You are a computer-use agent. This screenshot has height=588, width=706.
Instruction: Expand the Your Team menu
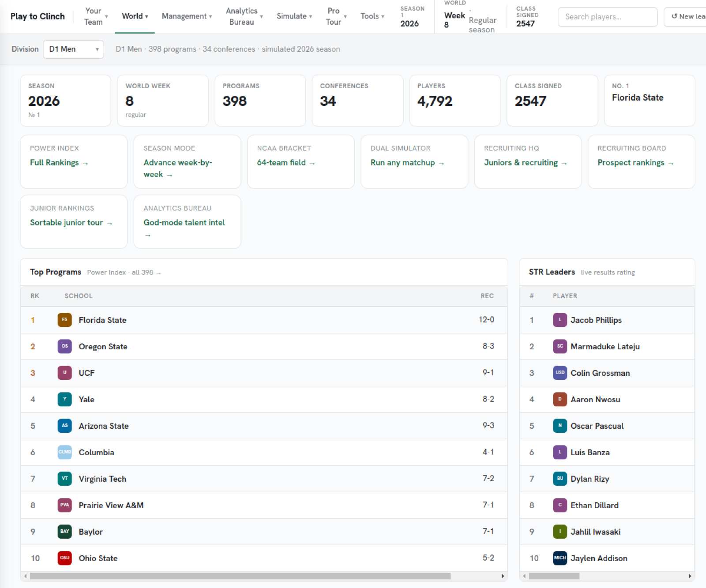click(96, 16)
